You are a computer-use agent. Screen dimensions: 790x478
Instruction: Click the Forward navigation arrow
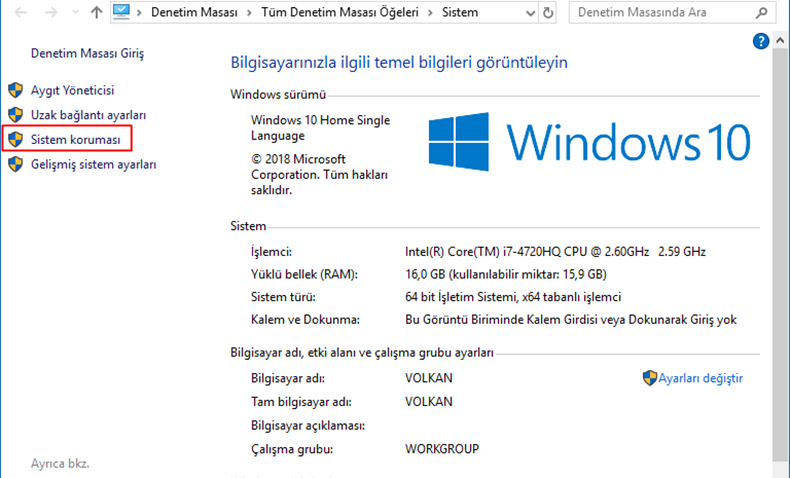(x=51, y=12)
